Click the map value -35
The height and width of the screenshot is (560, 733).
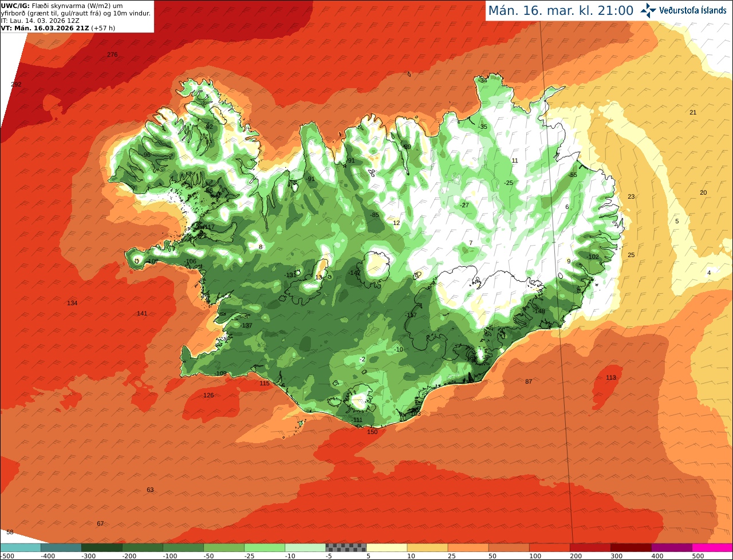tap(483, 127)
